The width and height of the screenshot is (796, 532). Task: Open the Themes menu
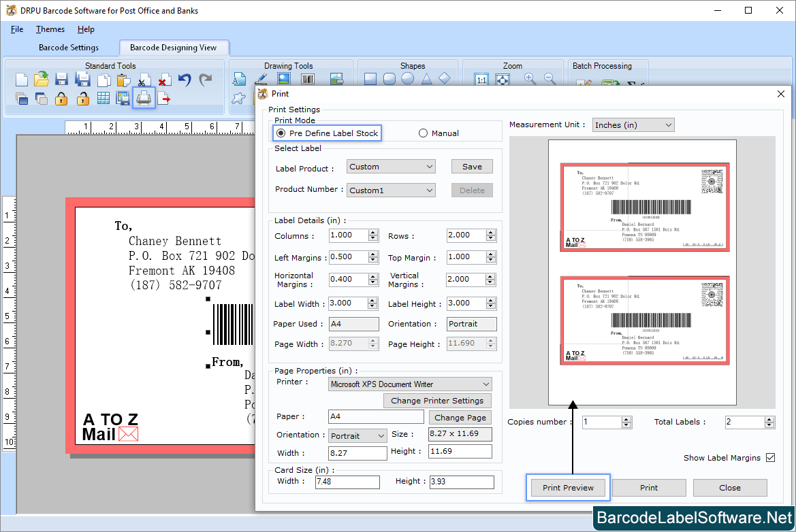click(x=50, y=29)
